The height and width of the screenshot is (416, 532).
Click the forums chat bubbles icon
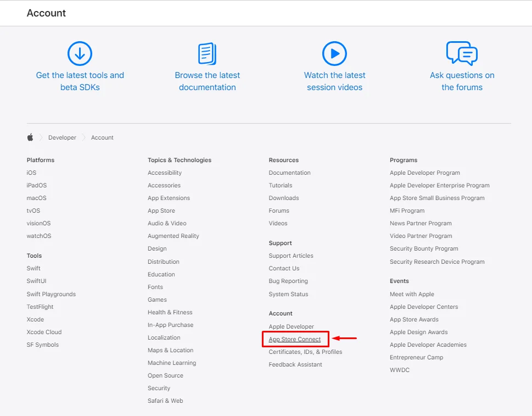462,53
